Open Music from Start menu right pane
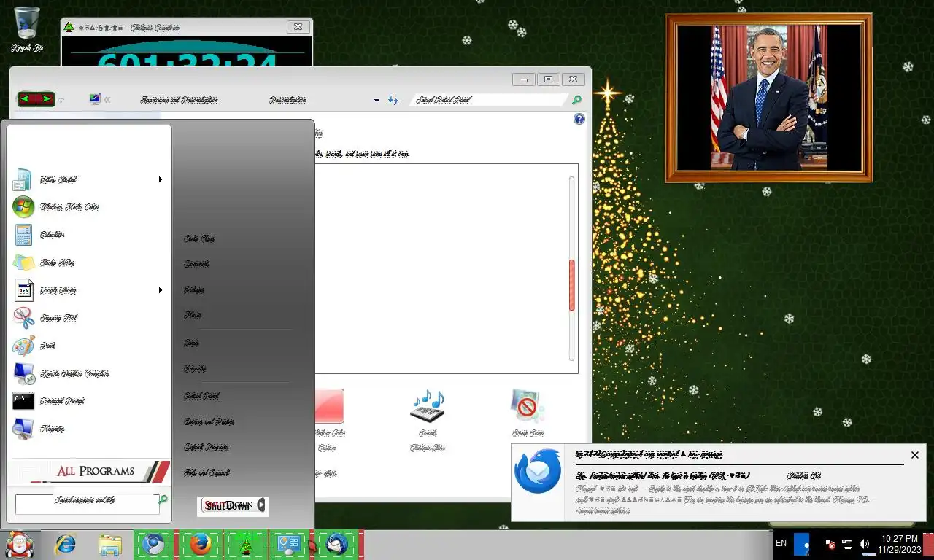This screenshot has height=560, width=934. (x=193, y=315)
